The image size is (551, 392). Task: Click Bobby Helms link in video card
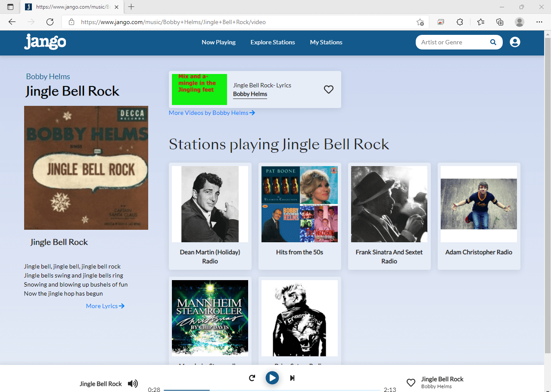click(x=250, y=94)
